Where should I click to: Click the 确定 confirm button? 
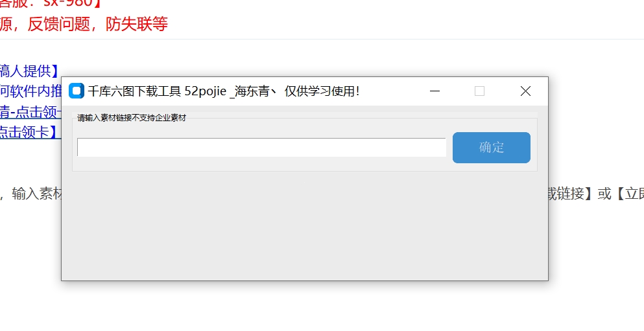point(491,148)
